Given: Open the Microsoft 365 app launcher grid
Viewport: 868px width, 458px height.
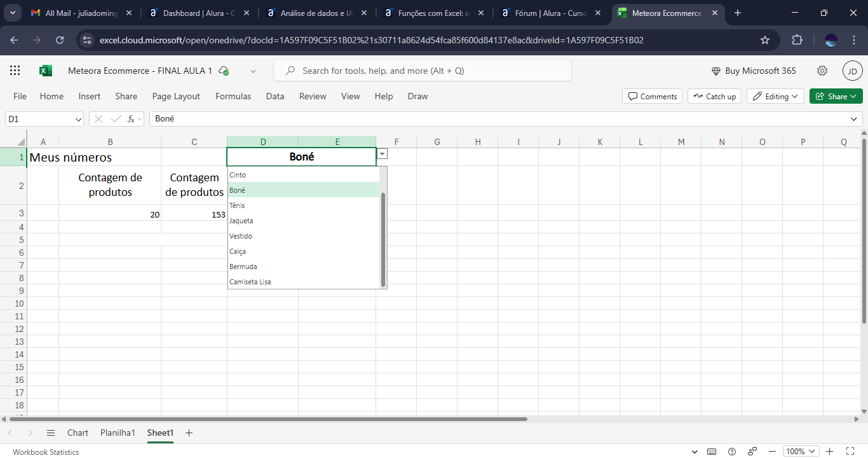Looking at the screenshot, I should [x=15, y=71].
